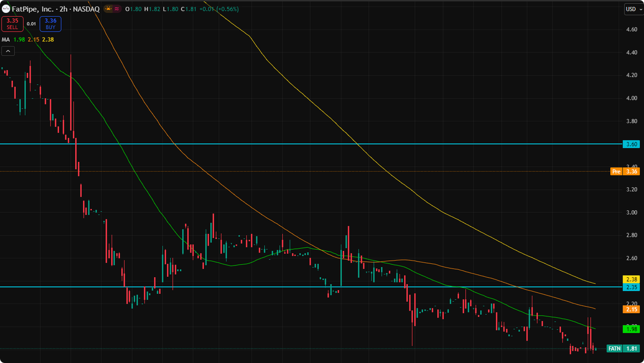This screenshot has width=644, height=363.
Task: Click the 4.00 price scale label
Action: [632, 98]
